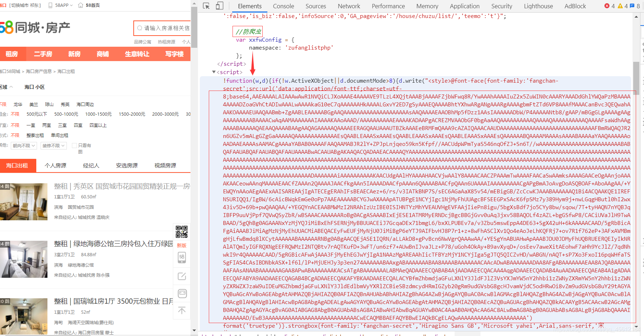Open the Application tab
This screenshot has height=336, width=644.
tap(464, 6)
